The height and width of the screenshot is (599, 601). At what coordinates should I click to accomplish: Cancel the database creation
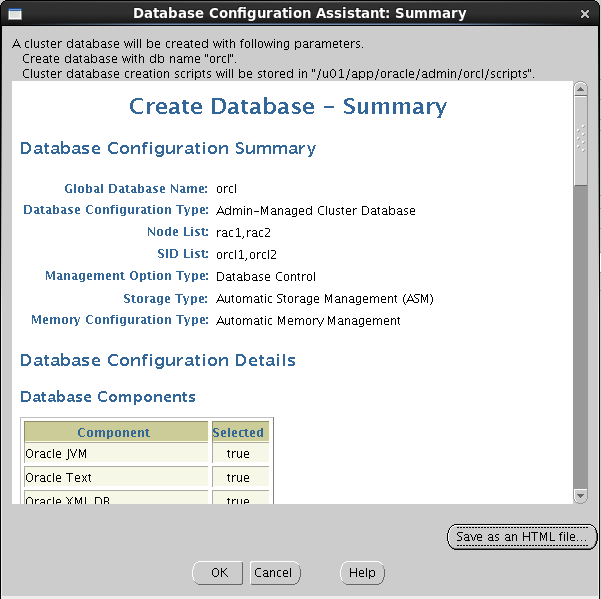pos(275,573)
